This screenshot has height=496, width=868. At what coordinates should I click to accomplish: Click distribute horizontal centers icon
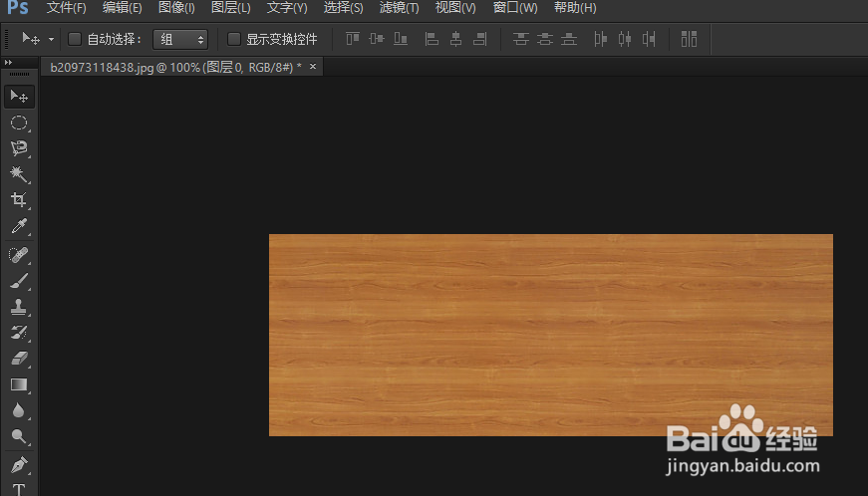coord(625,39)
